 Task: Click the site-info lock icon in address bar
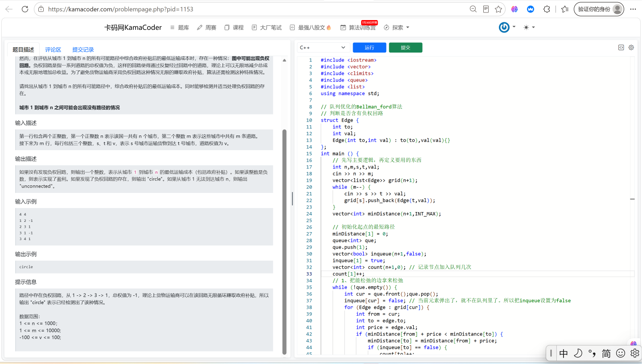coord(41,9)
